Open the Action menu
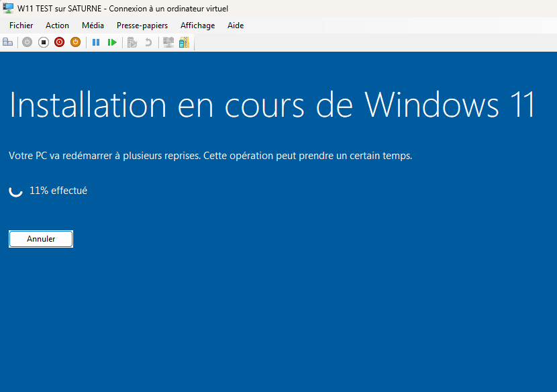 [57, 26]
